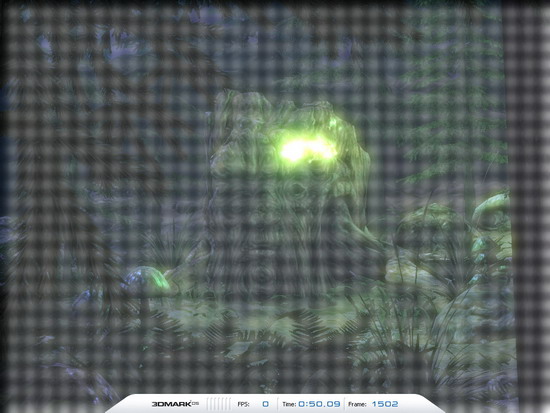This screenshot has width=550, height=413.
Task: Click the 3DMark06 logo in the status bar
Action: [175, 404]
